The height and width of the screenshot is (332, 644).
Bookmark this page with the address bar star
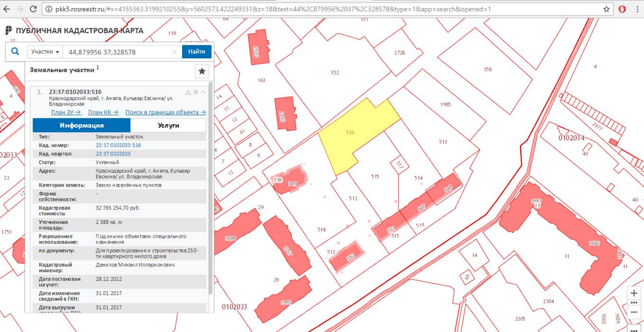click(x=607, y=9)
